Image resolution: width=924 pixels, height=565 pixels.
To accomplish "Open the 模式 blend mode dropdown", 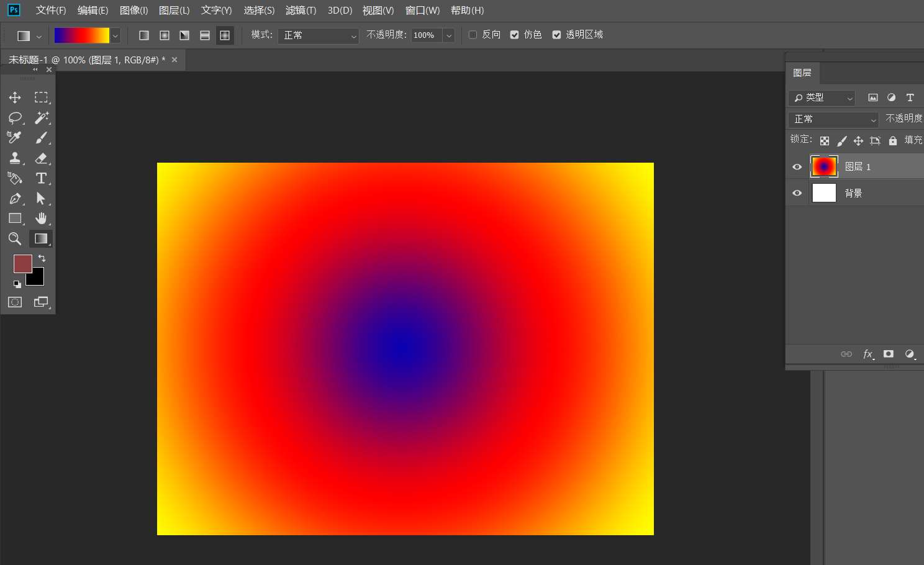I will (x=319, y=35).
